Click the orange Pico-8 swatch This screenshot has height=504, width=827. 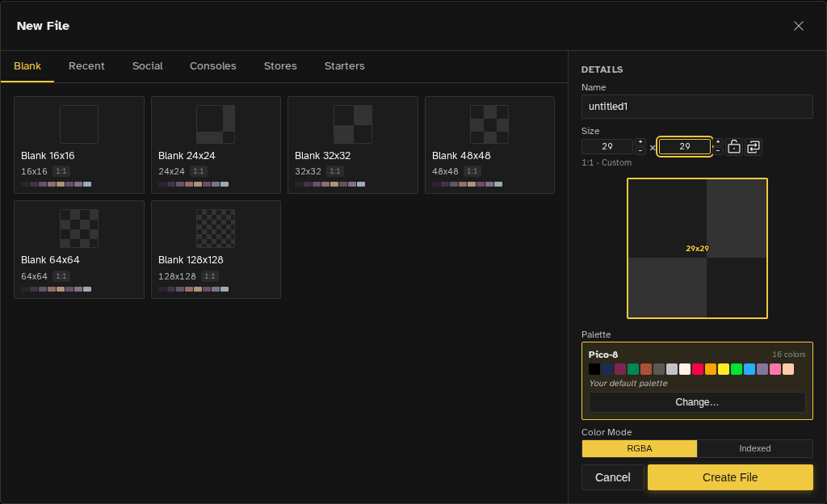711,369
